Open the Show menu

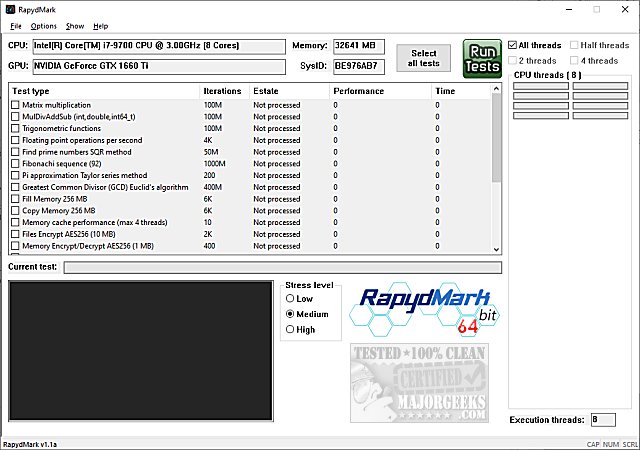coord(75,26)
